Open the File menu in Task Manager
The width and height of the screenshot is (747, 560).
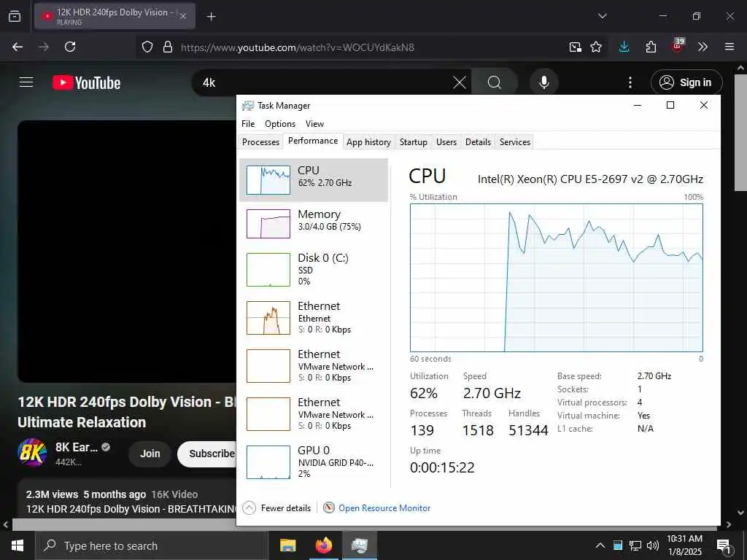point(248,124)
